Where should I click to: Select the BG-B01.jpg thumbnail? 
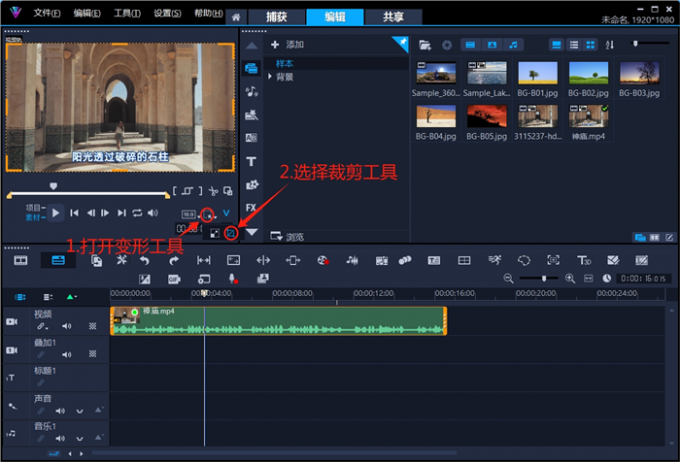click(538, 77)
